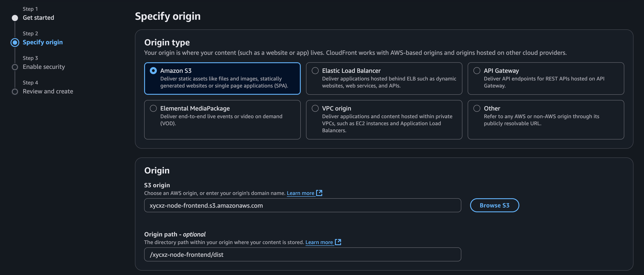
Task: Click the filled Specify origin step circle
Action: pyautogui.click(x=15, y=42)
